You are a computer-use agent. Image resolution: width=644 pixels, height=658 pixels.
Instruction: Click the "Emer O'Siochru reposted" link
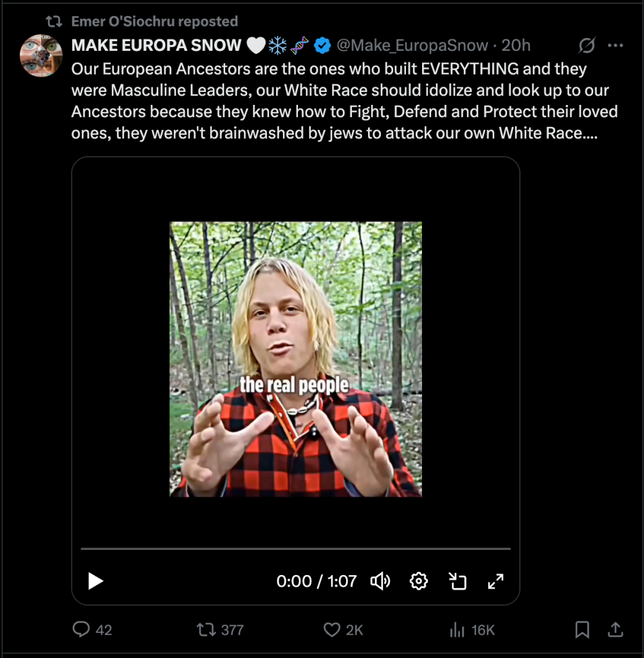point(154,21)
